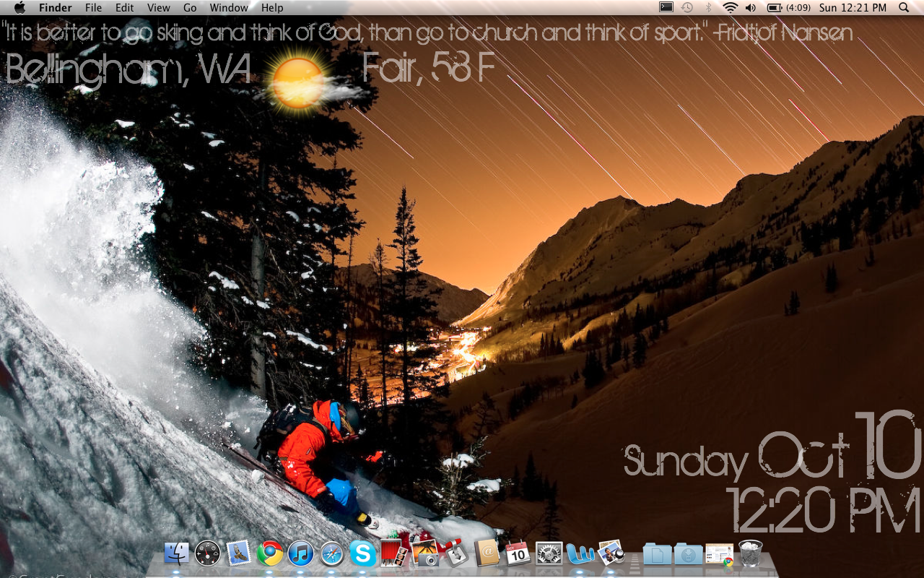Open Dashboard widgets
Viewport: 924px width, 578px height.
pos(207,555)
